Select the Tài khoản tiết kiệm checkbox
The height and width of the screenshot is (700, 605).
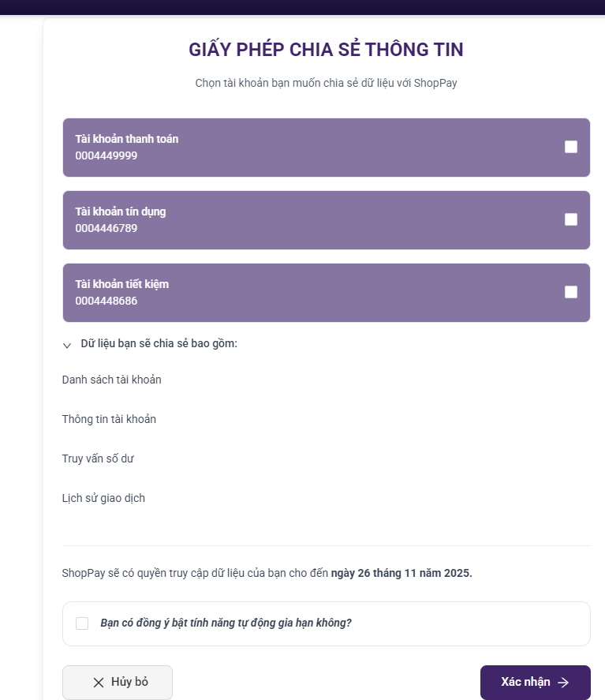(x=571, y=292)
